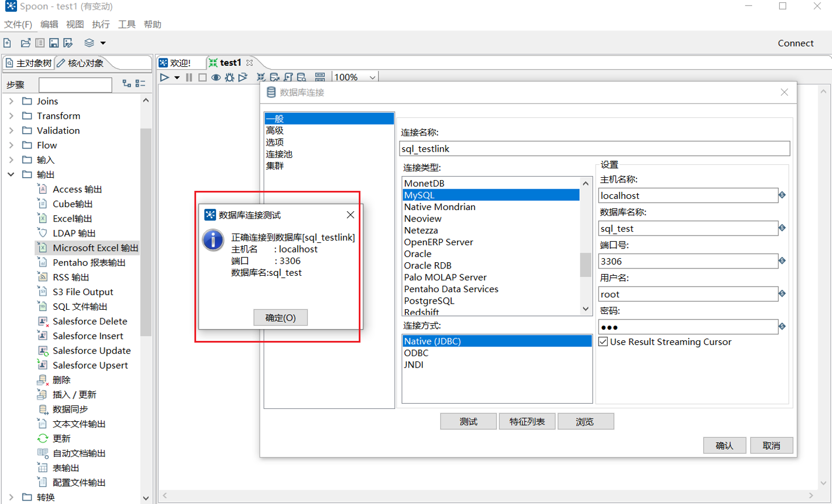Open the 100% zoom combo box

pyautogui.click(x=355, y=78)
